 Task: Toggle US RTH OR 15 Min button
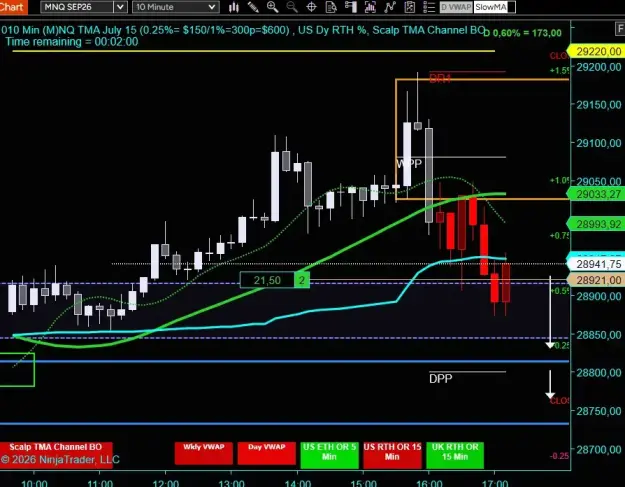[392, 455]
